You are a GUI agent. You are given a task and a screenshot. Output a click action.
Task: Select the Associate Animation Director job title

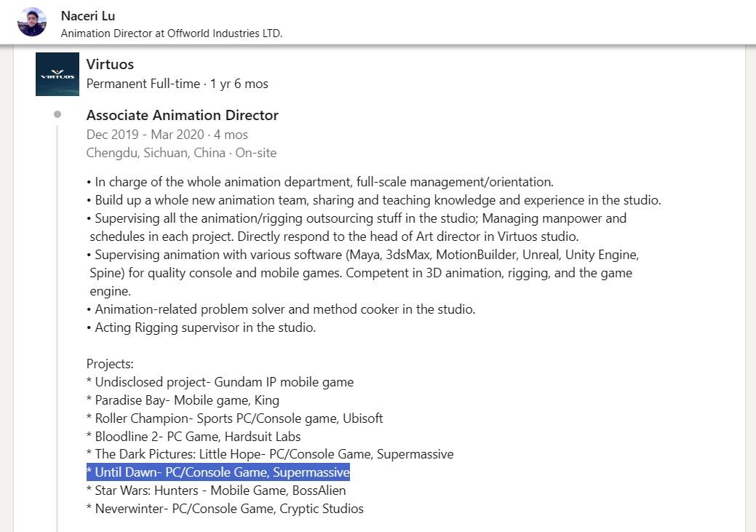point(182,115)
